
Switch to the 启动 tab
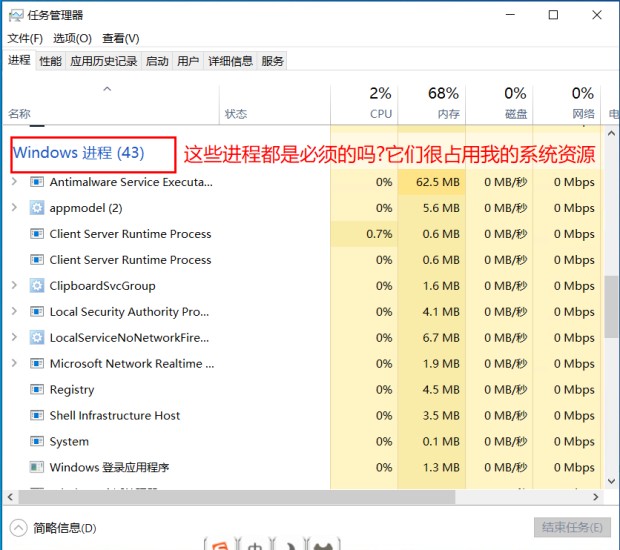(157, 61)
